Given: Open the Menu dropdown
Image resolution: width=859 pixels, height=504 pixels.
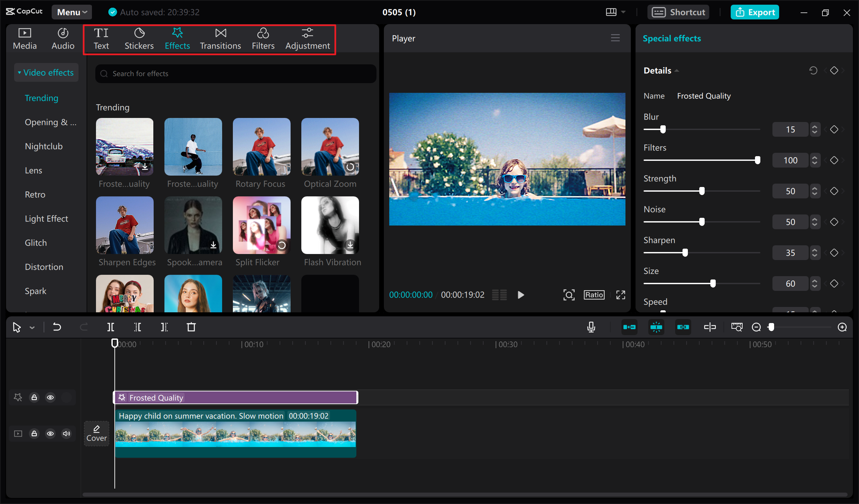Looking at the screenshot, I should point(71,12).
